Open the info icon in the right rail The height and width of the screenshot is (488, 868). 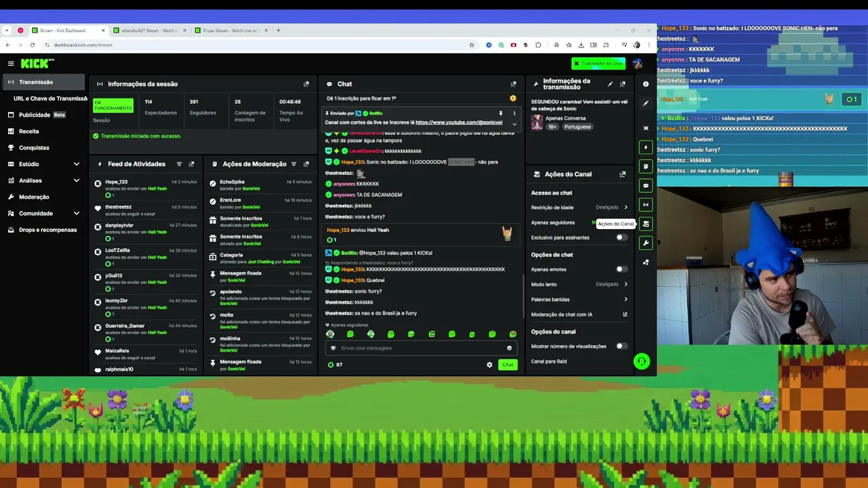point(646,84)
